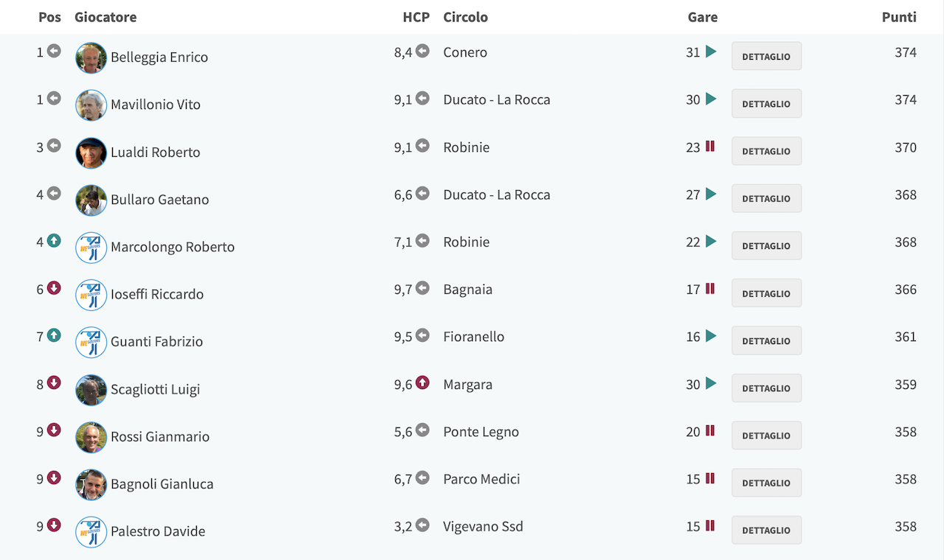Click the red pause icon in Lualdi Roberto's Gare
The width and height of the screenshot is (944, 560).
710,146
